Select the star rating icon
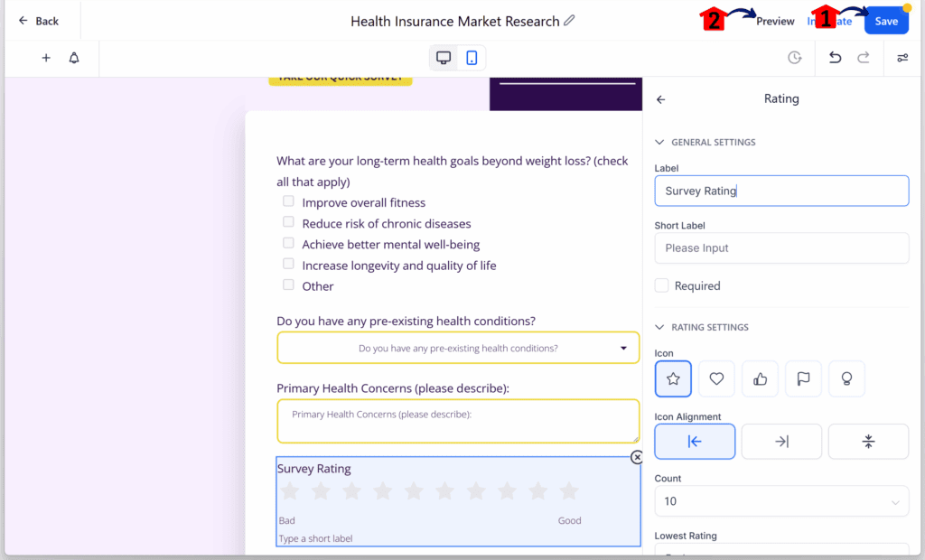Screen dimensions: 925x560 pyautogui.click(x=673, y=378)
